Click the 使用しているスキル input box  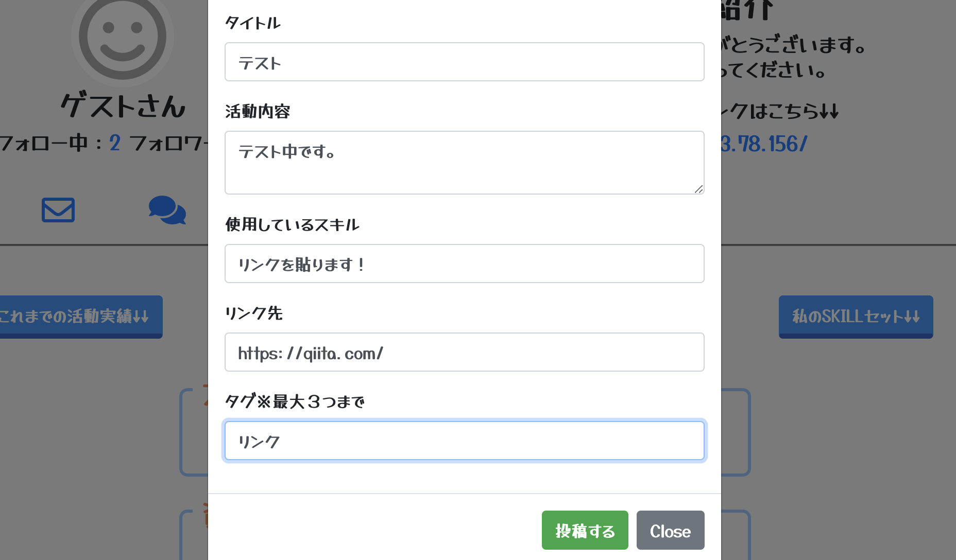coord(464,264)
